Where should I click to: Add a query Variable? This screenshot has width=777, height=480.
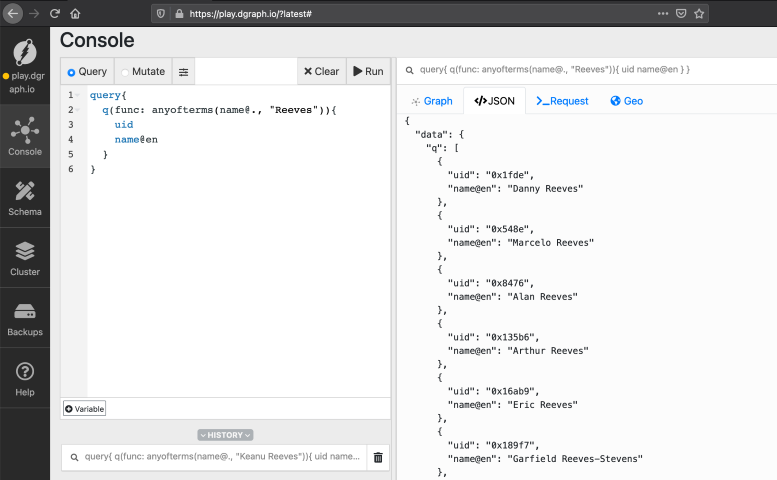tap(84, 408)
